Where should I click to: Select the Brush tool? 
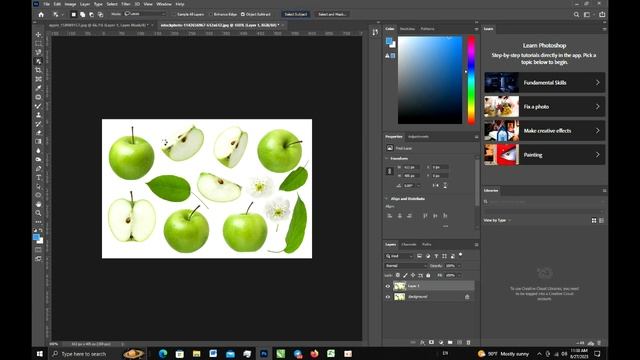(38, 106)
